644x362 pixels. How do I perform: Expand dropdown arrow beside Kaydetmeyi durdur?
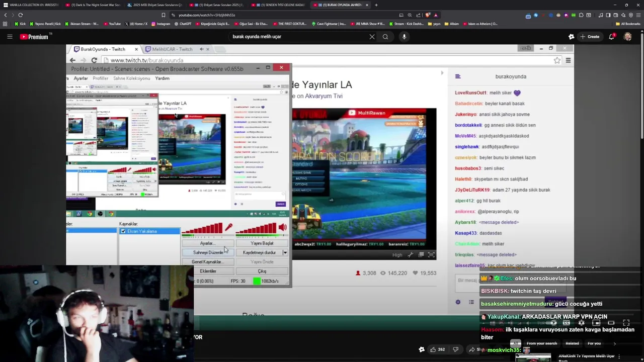click(x=285, y=252)
